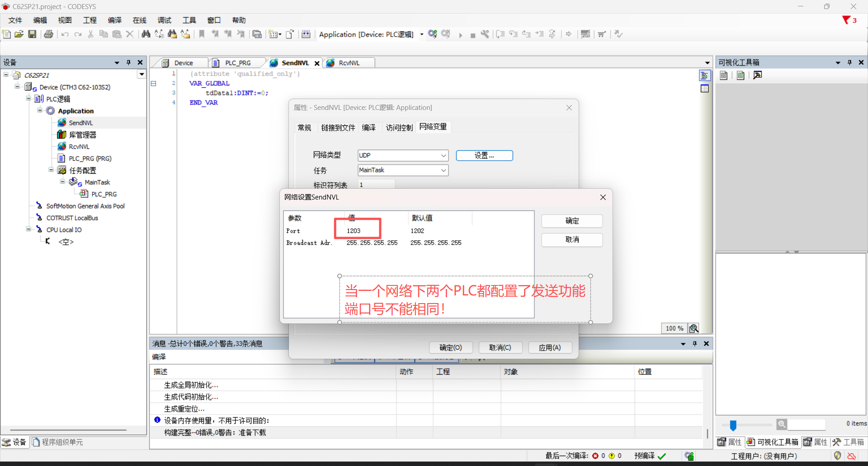Collapse the 任务配置 tree node
The image size is (868, 466).
tap(51, 170)
